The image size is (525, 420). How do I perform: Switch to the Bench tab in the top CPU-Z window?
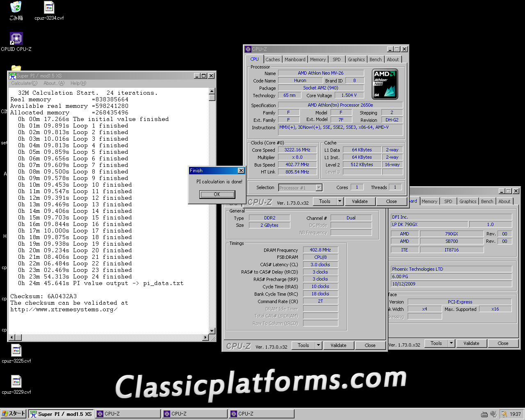376,59
